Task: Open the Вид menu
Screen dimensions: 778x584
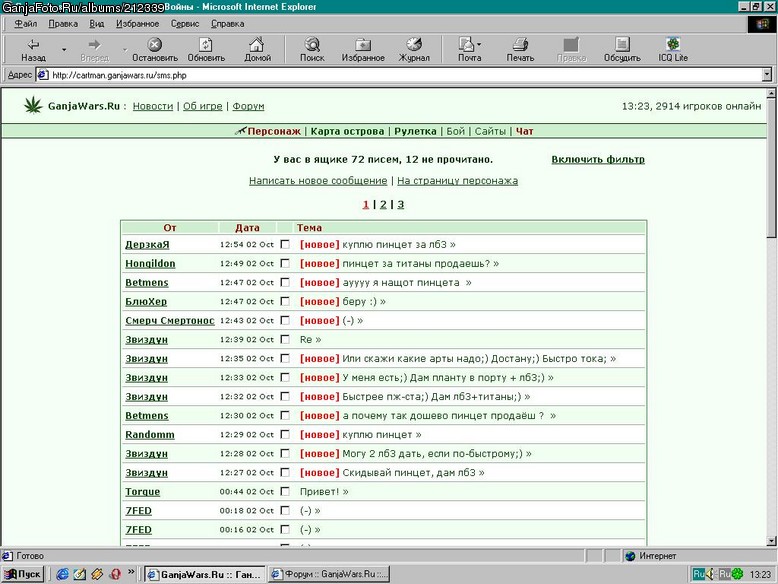Action: coord(97,24)
